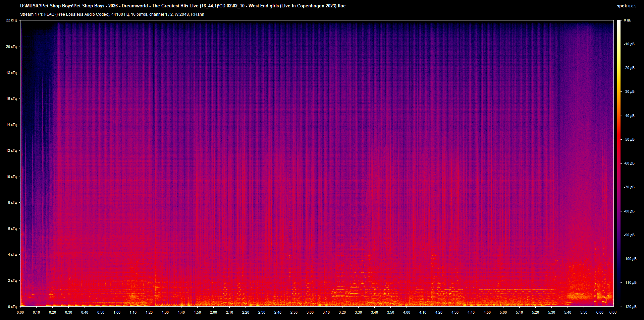Select the 1:00 time axis marker
Viewport: 644px width, 320px height.
(117, 312)
